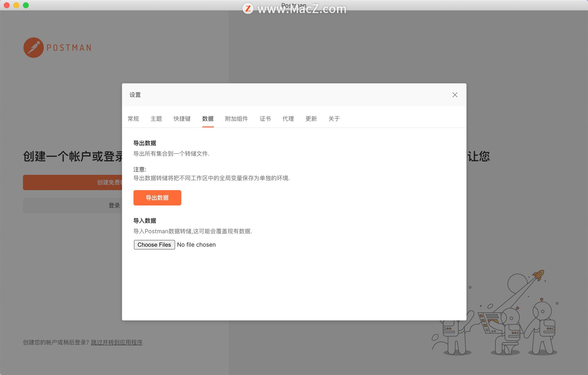
Task: Show the 关于 tab
Action: tap(334, 119)
